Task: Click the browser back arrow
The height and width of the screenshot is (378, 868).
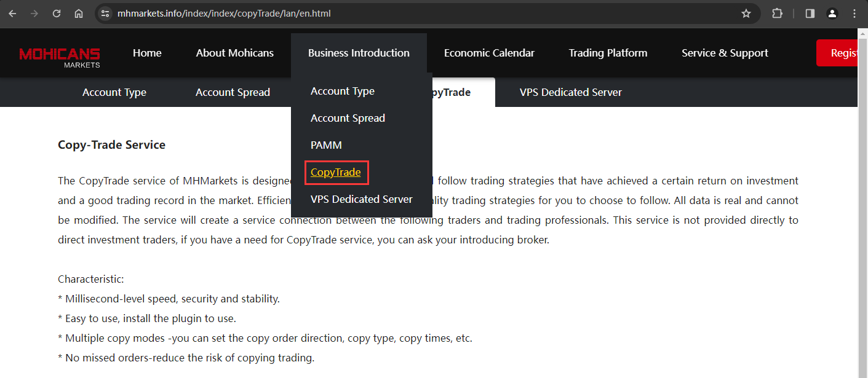Action: click(12, 14)
